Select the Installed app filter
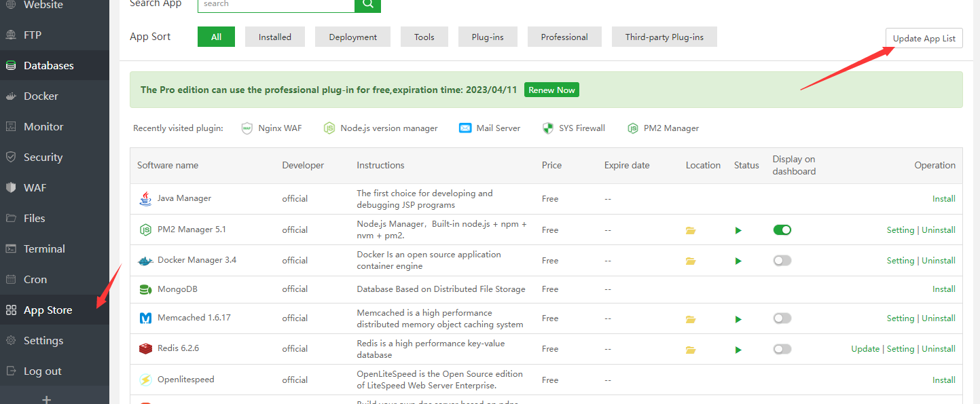This screenshot has width=980, height=404. [274, 37]
